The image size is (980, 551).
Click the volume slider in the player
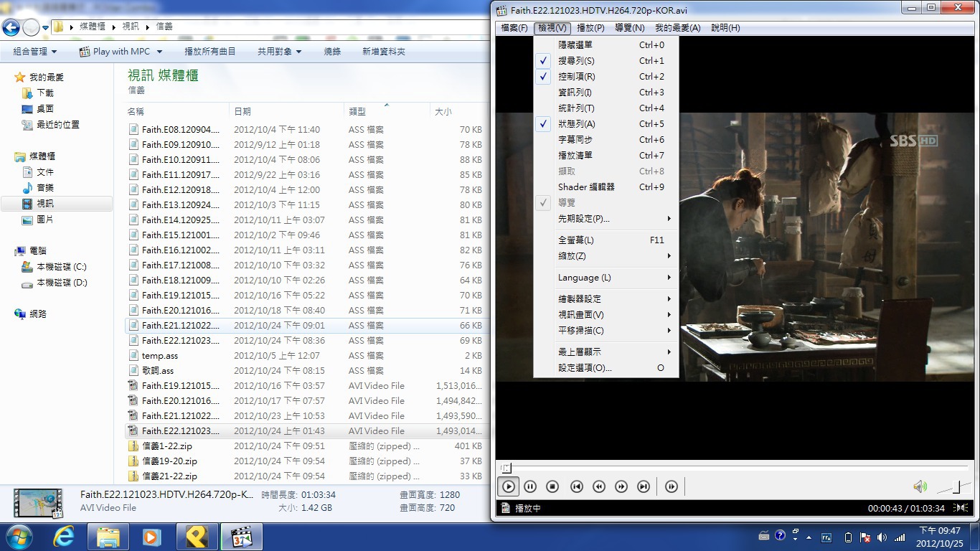pyautogui.click(x=953, y=487)
